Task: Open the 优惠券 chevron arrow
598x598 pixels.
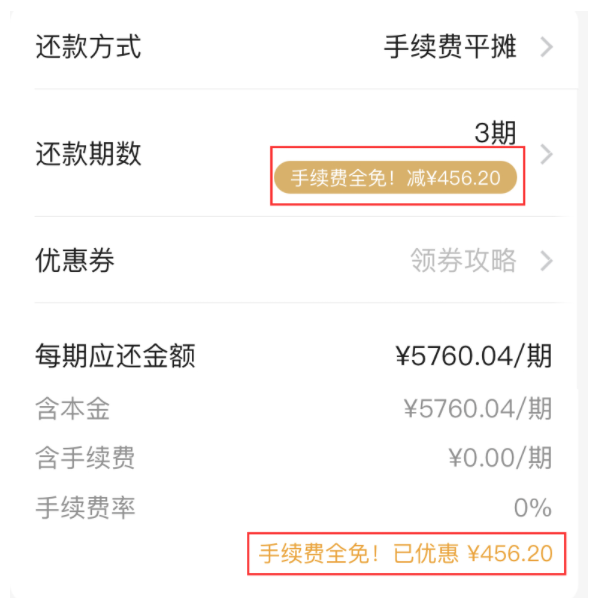Action: 547,261
